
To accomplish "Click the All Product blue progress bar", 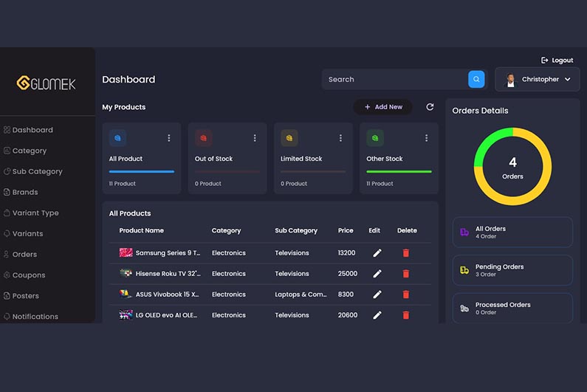I will [142, 171].
